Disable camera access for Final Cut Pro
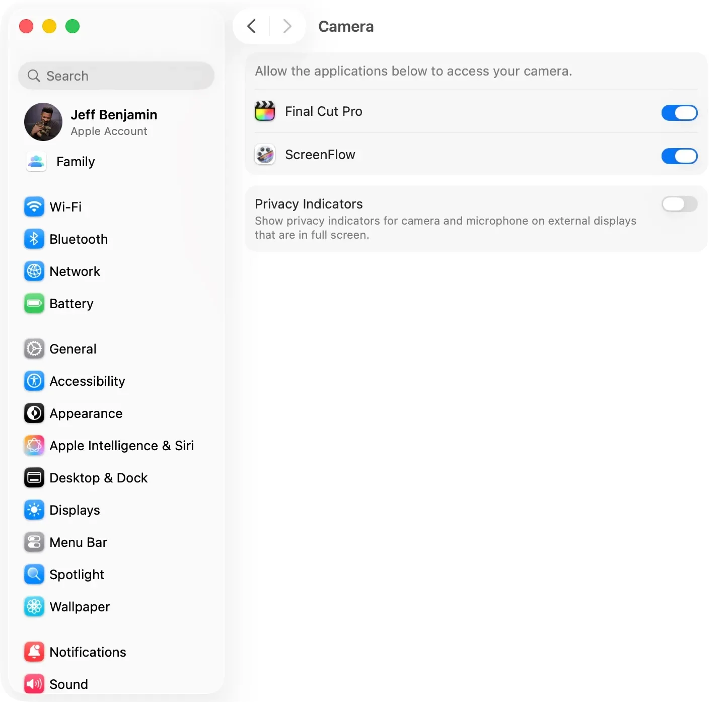This screenshot has height=702, width=728. coord(679,113)
